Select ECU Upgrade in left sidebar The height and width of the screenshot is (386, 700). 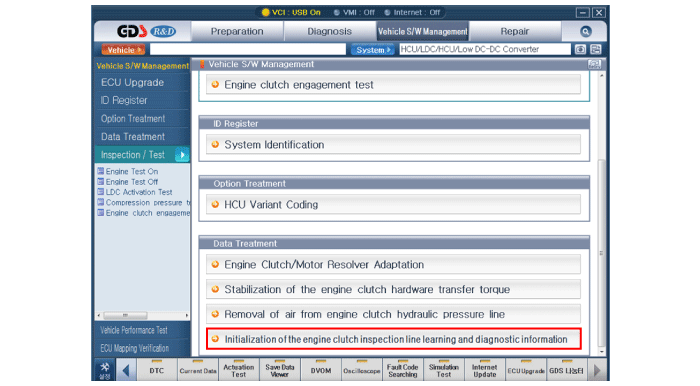[132, 83]
